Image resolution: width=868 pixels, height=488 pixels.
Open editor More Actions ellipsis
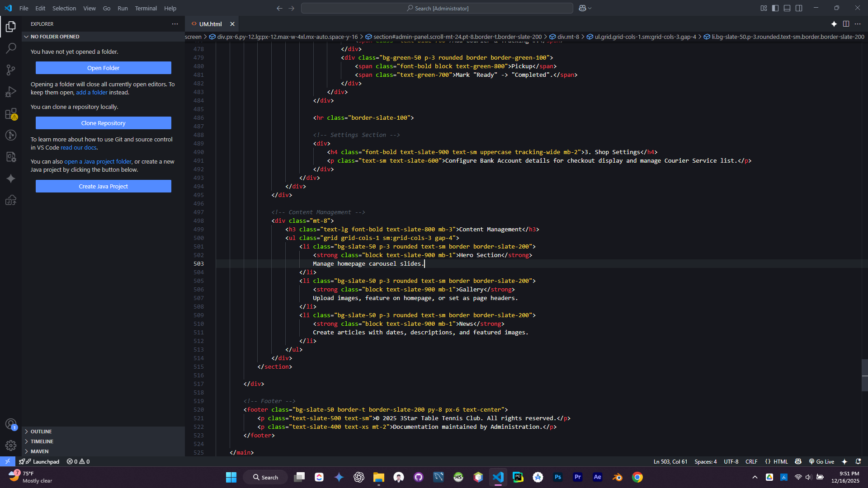(x=858, y=24)
